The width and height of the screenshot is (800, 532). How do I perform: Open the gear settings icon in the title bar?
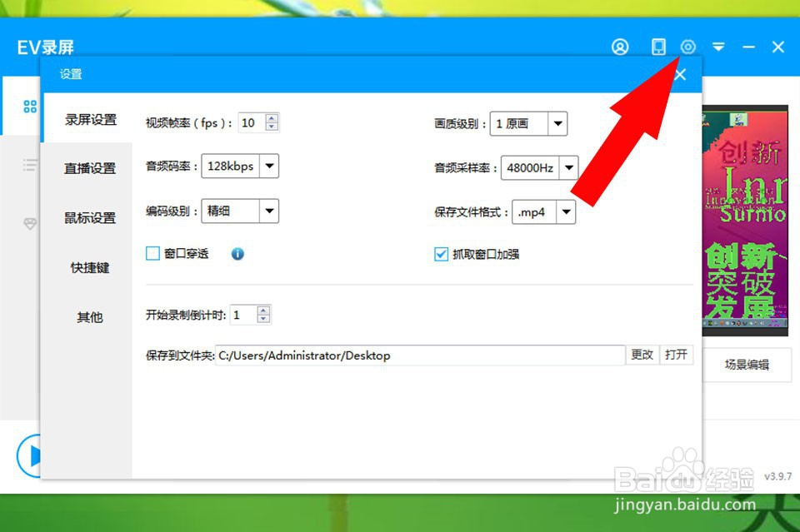tap(687, 47)
